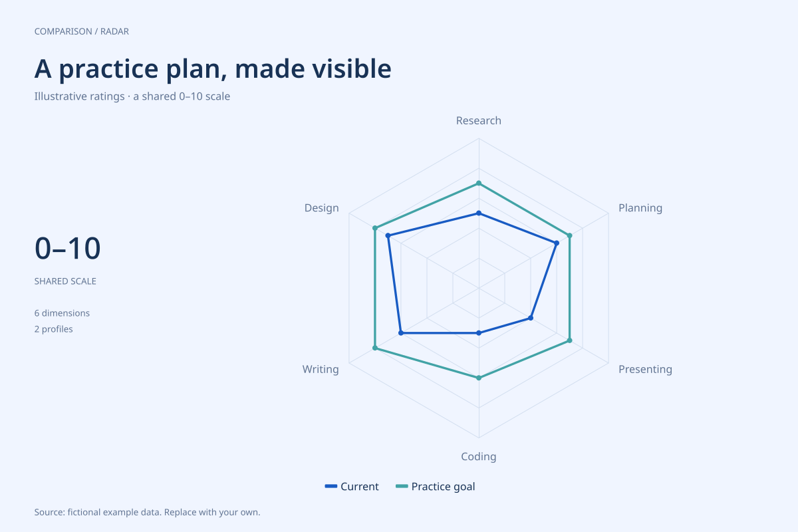This screenshot has width=798, height=532.
Task: Select the Planning axis label
Action: tap(640, 208)
